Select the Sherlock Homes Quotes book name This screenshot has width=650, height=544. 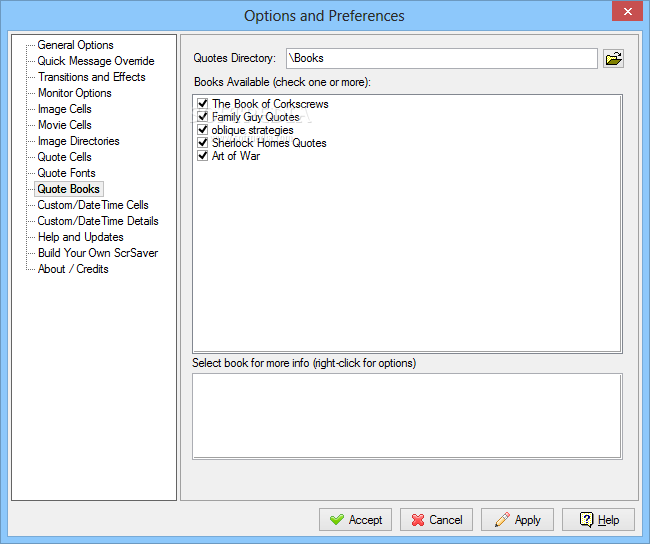(269, 143)
